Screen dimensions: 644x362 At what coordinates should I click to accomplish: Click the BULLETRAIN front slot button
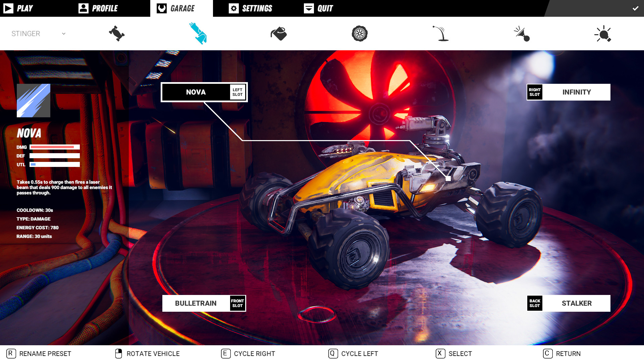pyautogui.click(x=204, y=303)
